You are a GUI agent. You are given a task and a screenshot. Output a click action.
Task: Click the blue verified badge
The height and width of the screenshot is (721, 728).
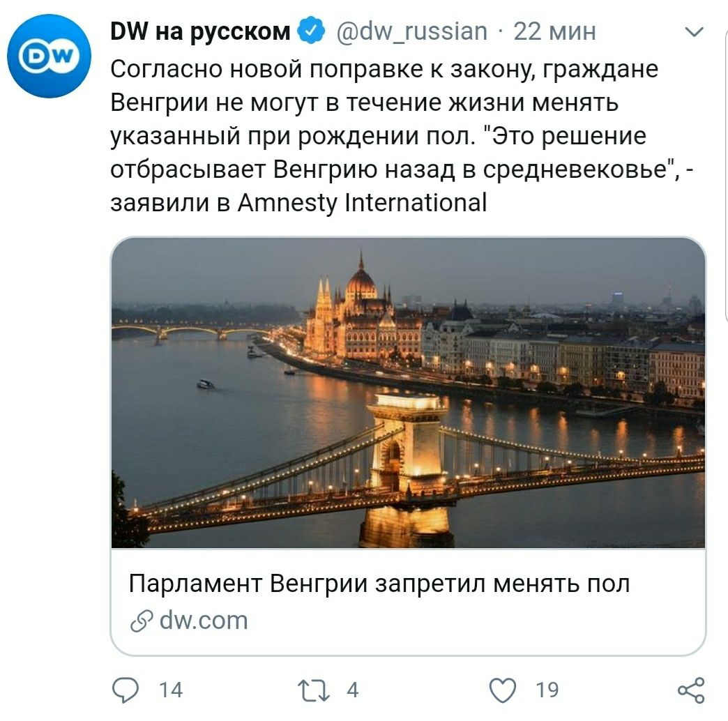[x=310, y=31]
